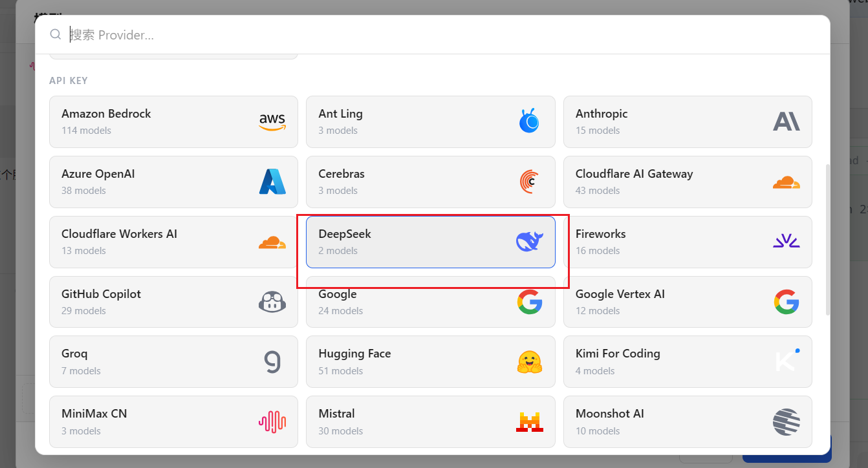Click the Anthropic logo icon

point(787,122)
